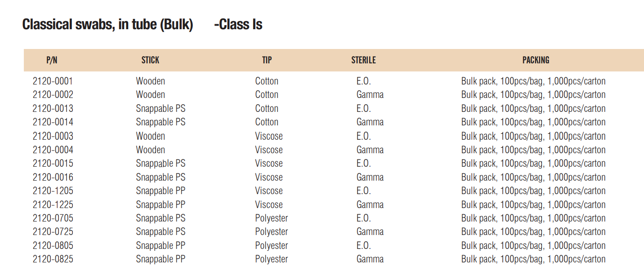The height and width of the screenshot is (275, 644).
Task: Click the STICK column header
Action: (150, 60)
